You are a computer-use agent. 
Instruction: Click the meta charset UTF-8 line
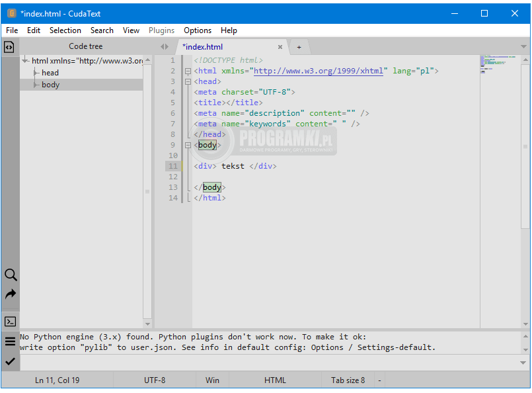coord(245,92)
